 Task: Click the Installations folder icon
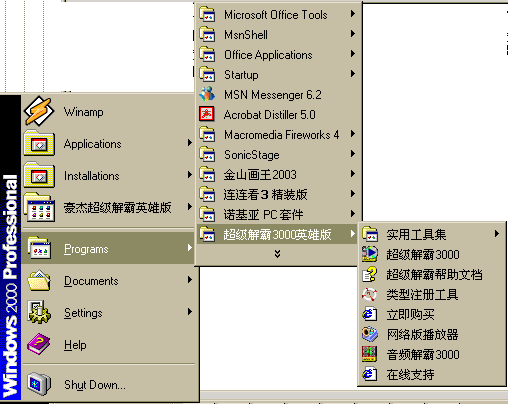click(39, 176)
